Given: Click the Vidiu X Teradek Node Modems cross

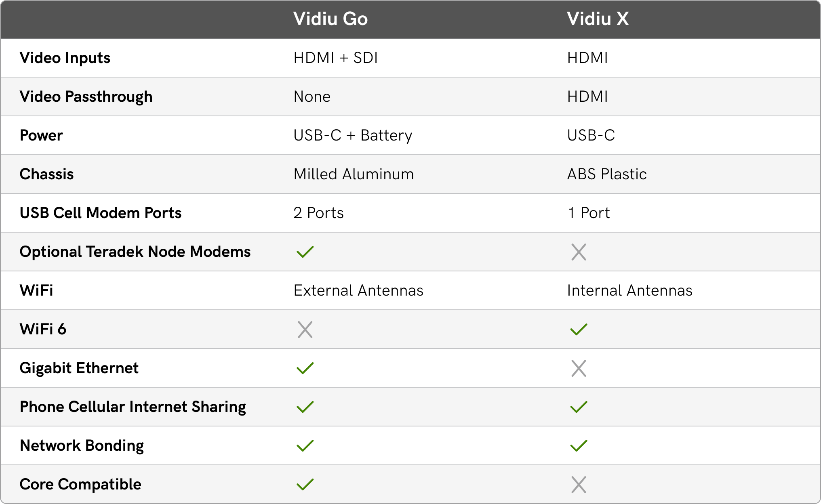Looking at the screenshot, I should (579, 252).
